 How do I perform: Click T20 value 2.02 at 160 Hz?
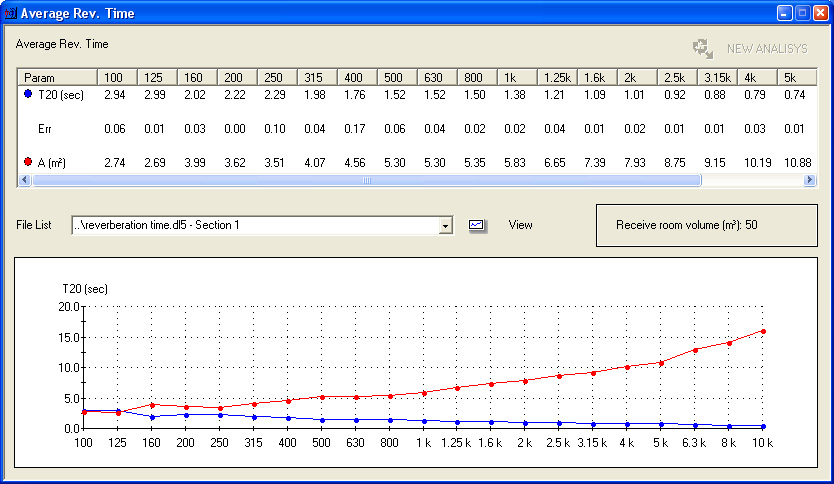point(195,95)
